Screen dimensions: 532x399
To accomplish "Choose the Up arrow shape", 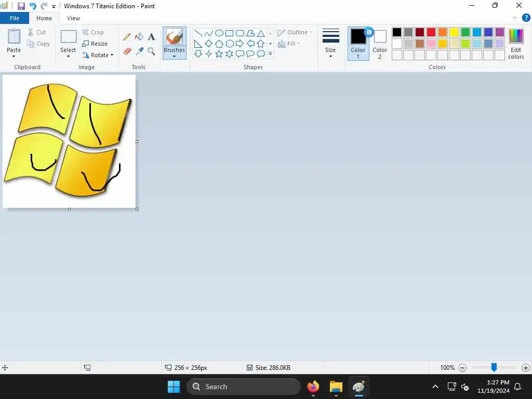I will (261, 44).
